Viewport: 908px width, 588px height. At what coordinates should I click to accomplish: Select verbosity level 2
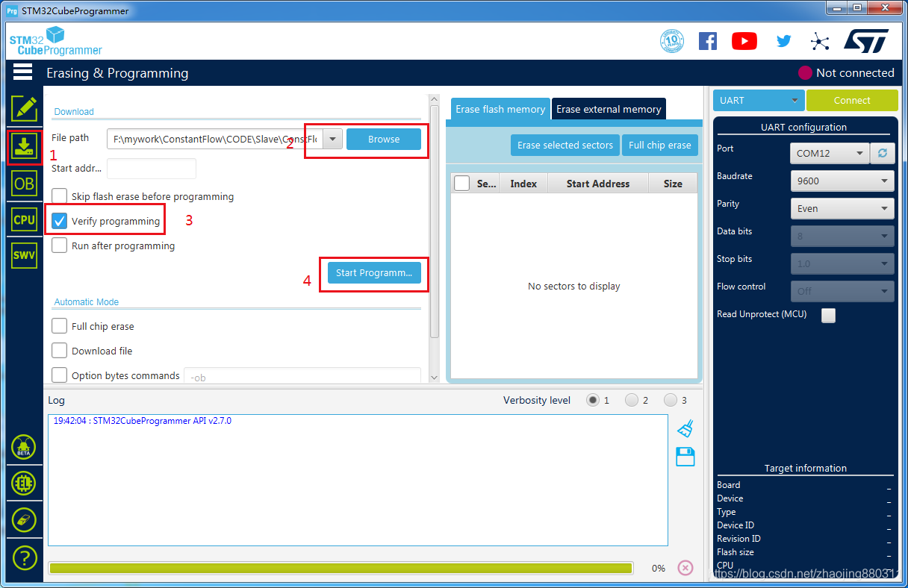(x=632, y=400)
